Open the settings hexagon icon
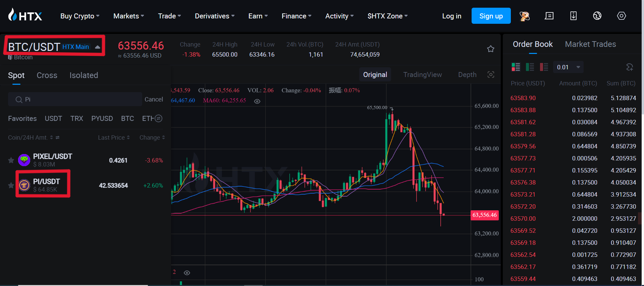The height and width of the screenshot is (286, 644). click(622, 16)
